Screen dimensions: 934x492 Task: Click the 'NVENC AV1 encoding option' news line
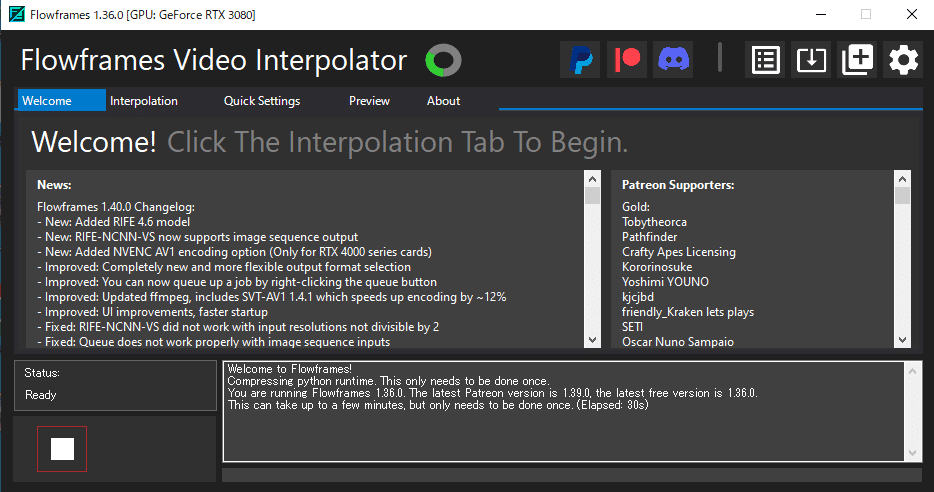click(234, 252)
